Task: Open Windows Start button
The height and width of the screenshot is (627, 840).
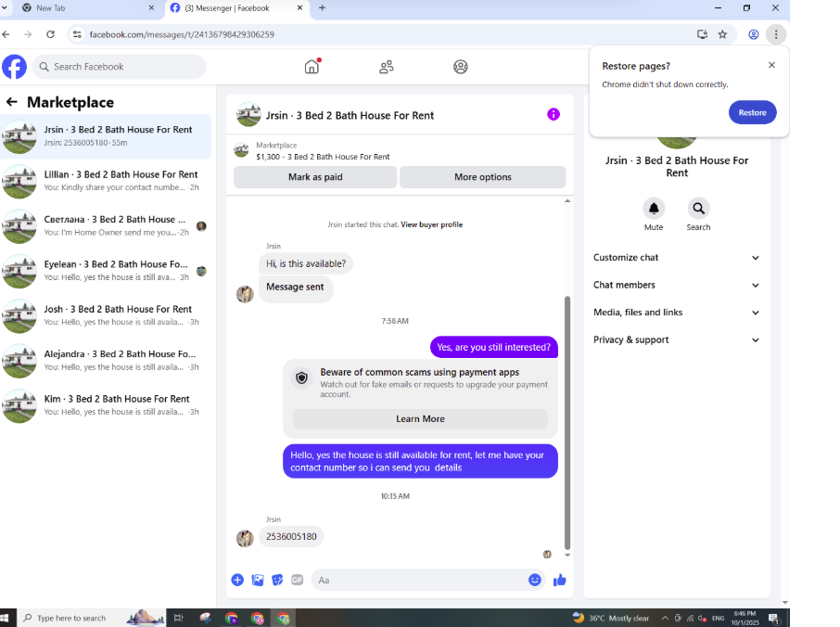Action: [x=6, y=618]
